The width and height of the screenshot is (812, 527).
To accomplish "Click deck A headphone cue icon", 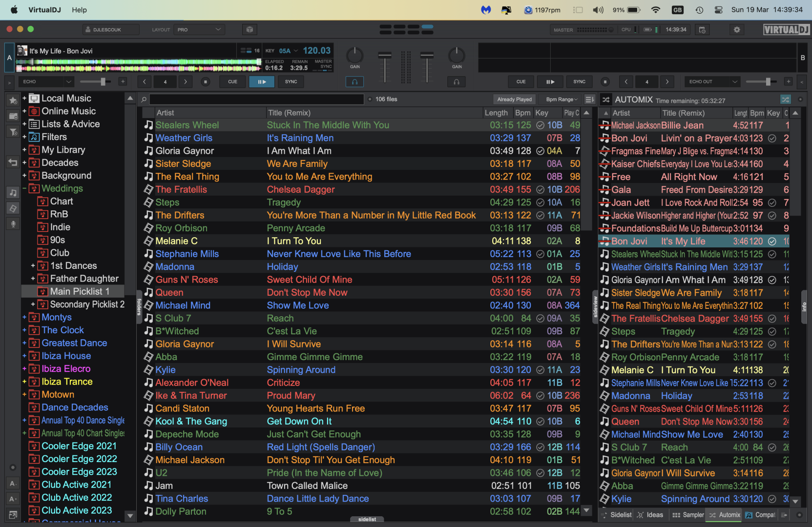I will click(355, 81).
